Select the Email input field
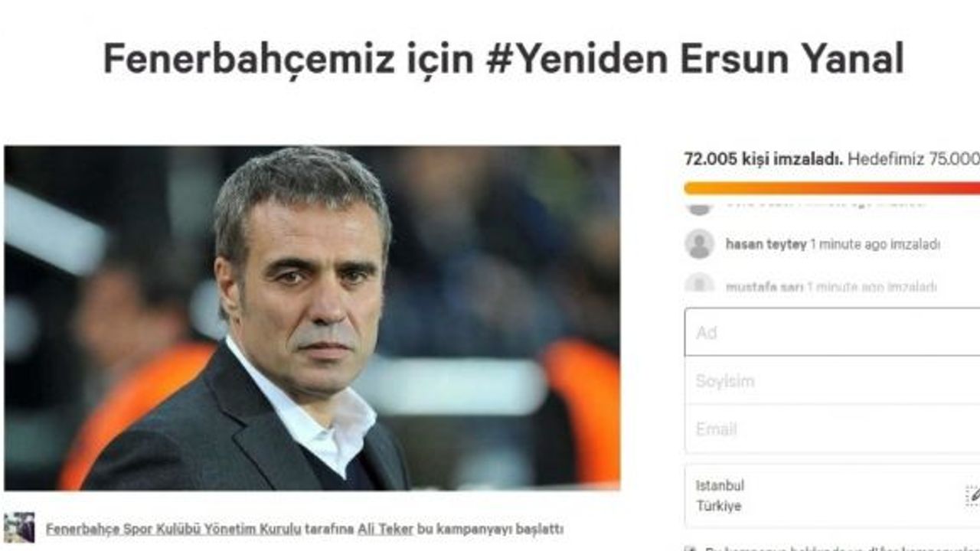The width and height of the screenshot is (980, 551). pos(832,429)
